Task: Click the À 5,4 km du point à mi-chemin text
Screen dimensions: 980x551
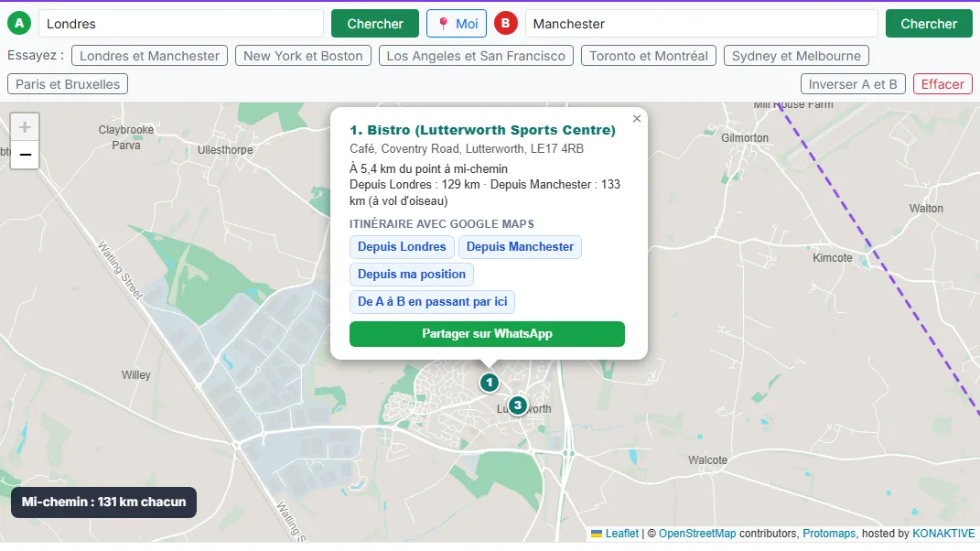Action: click(428, 168)
